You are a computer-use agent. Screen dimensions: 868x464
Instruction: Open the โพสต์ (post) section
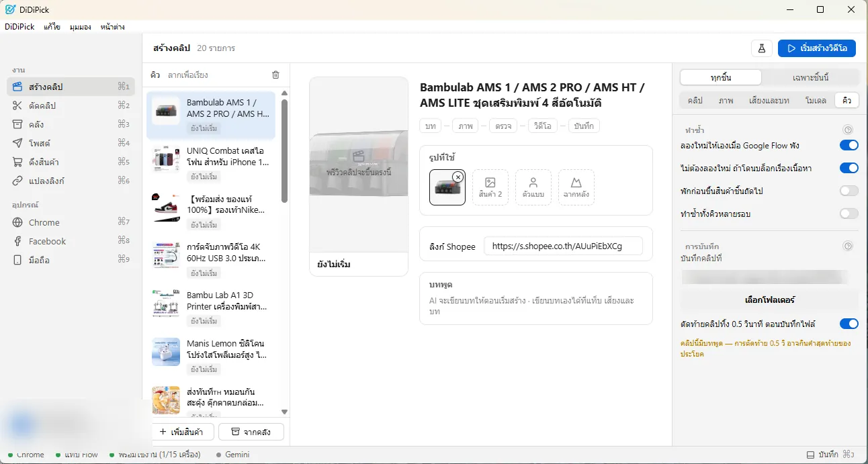coord(71,143)
